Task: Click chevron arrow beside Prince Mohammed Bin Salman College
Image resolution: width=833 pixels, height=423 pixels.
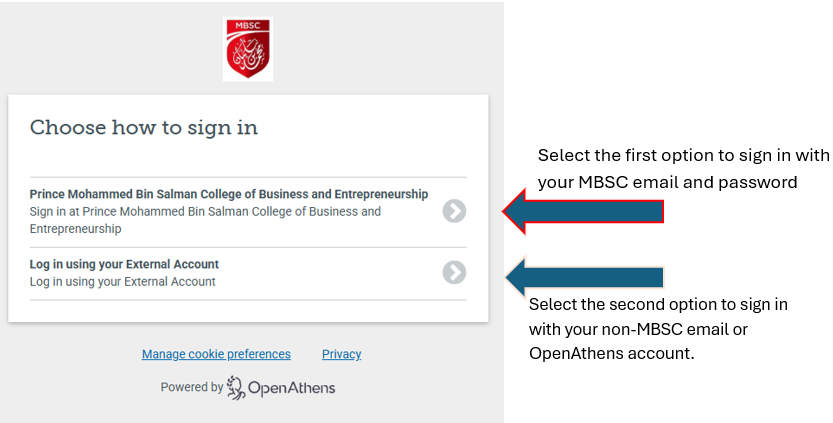Action: click(454, 211)
